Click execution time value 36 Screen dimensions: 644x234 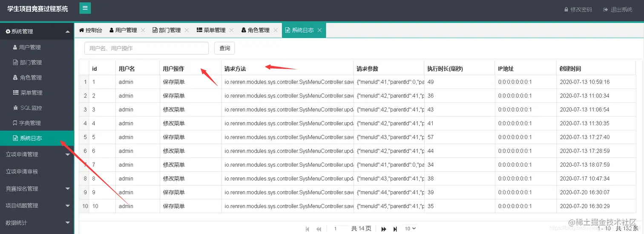click(431, 96)
